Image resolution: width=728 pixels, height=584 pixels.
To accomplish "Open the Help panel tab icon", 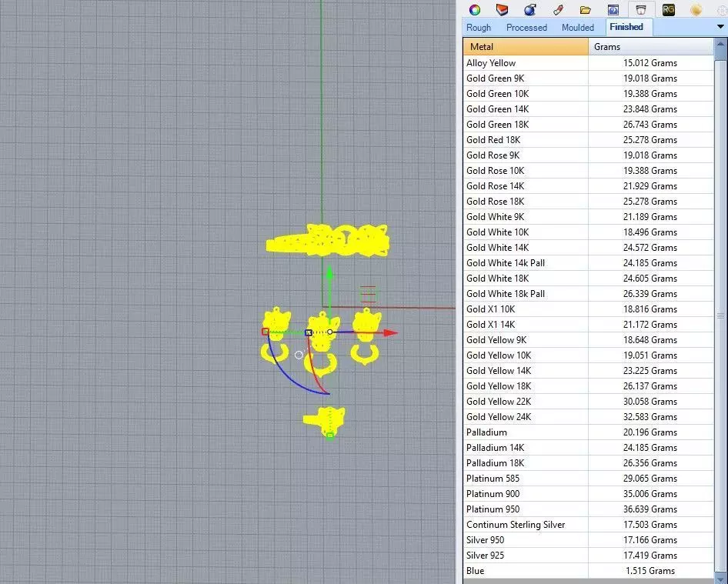I will (613, 10).
